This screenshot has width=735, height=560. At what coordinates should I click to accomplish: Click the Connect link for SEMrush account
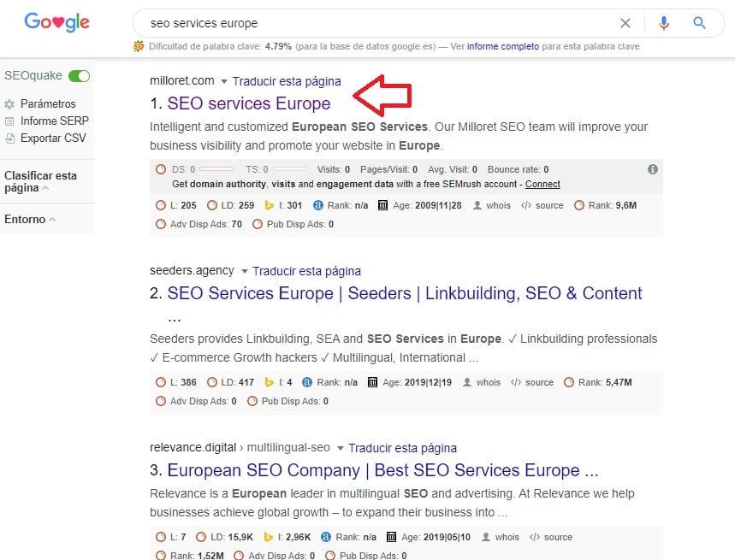542,184
